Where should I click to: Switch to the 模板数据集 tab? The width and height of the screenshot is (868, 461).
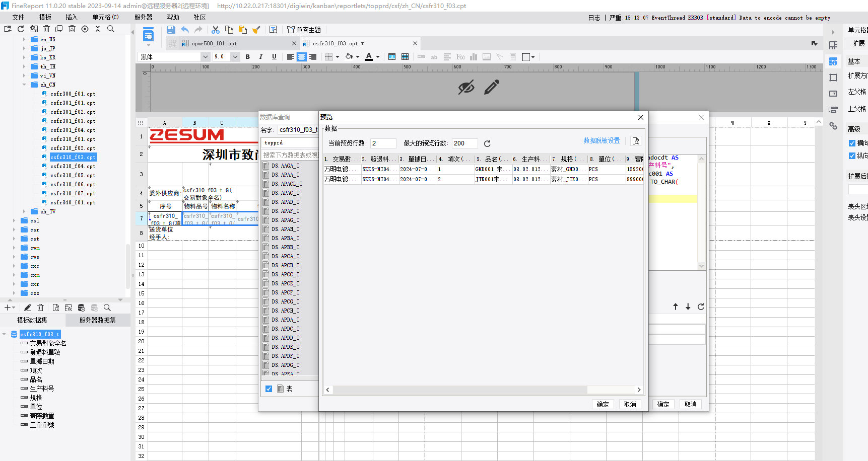point(32,320)
